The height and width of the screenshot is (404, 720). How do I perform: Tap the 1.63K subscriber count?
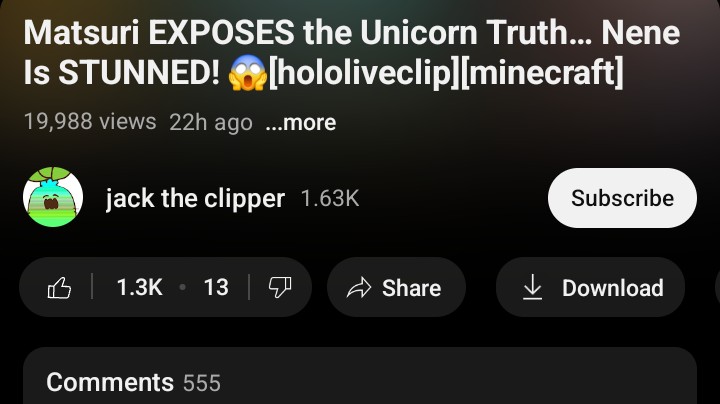click(330, 198)
